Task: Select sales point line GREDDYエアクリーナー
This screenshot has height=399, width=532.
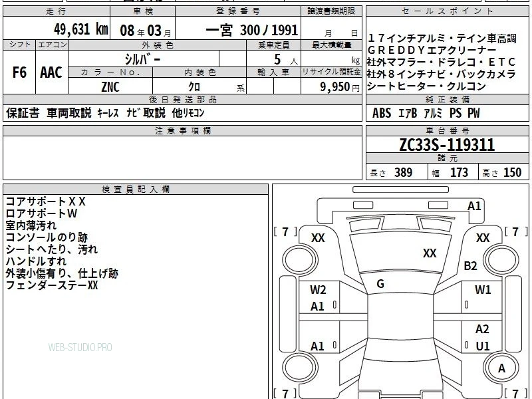Action: tap(432, 51)
